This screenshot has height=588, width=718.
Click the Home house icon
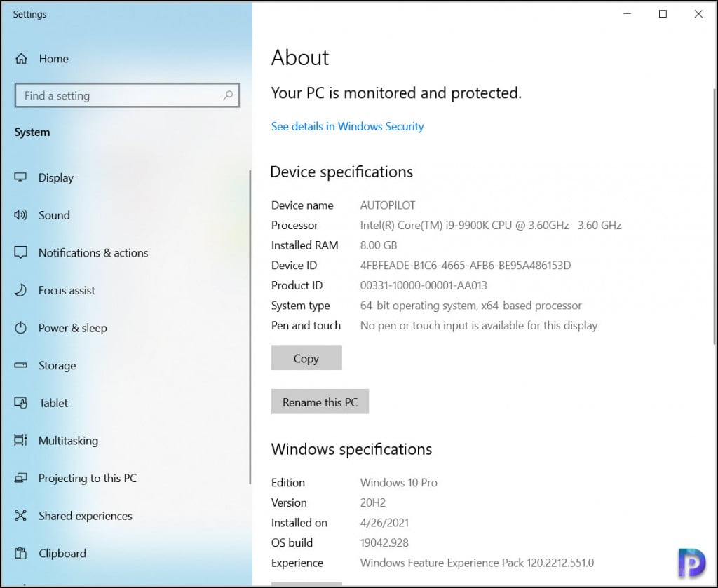(21, 59)
